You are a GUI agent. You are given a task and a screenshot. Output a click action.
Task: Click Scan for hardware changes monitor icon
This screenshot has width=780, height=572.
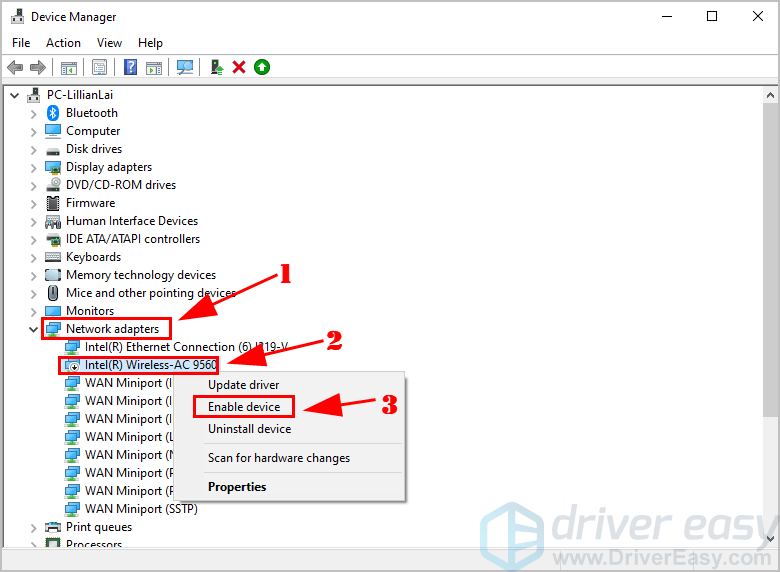click(x=185, y=67)
